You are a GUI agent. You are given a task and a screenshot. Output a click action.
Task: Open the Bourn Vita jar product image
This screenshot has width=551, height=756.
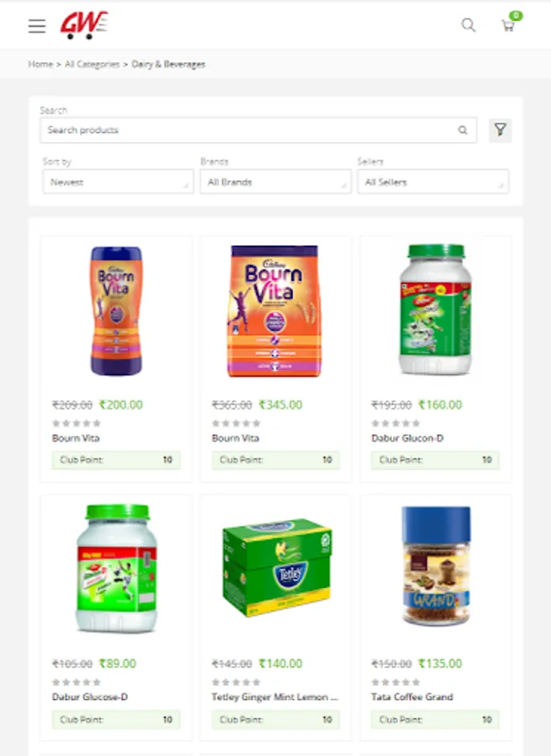coord(116,311)
